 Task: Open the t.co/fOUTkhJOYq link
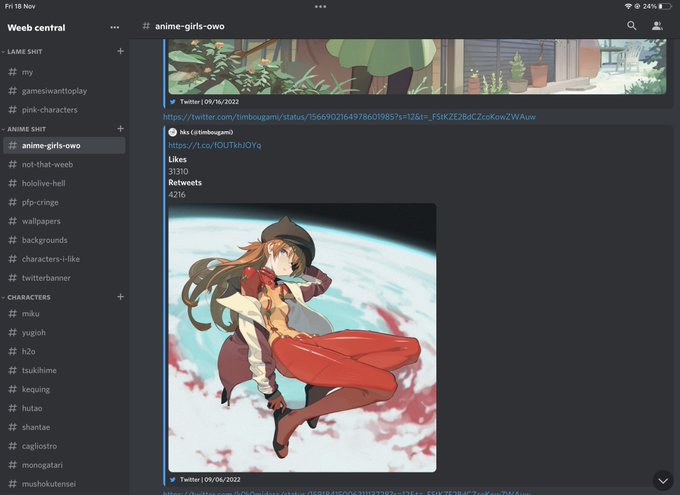click(x=215, y=145)
